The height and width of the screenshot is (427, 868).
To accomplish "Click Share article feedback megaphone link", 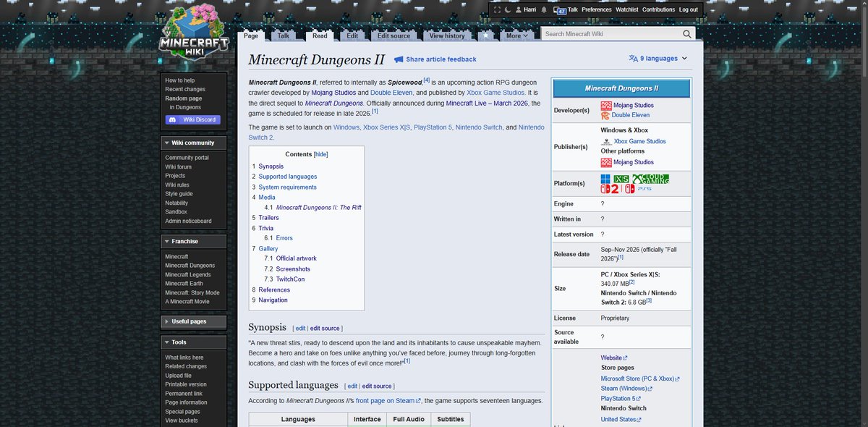I will coord(435,59).
